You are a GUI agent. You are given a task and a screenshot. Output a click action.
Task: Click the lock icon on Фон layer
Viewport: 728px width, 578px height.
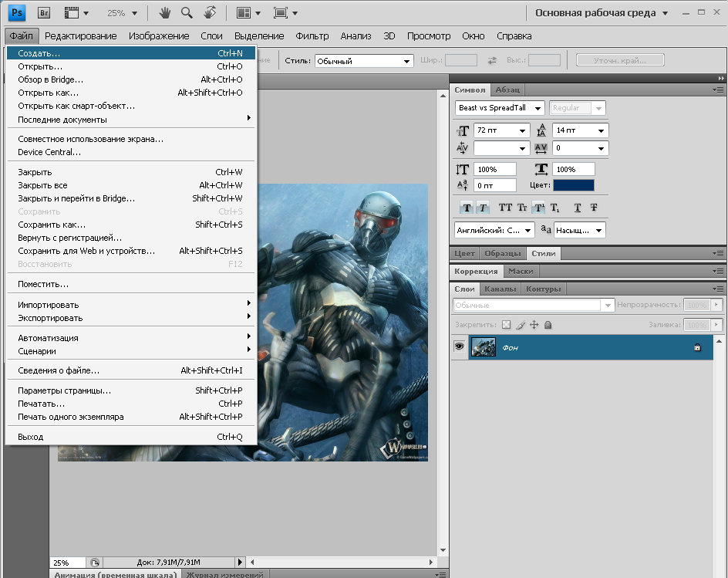click(x=697, y=348)
